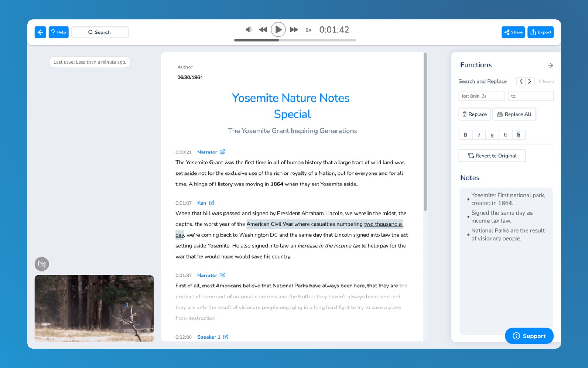Open the Help button
The image size is (588, 368).
[x=58, y=32]
